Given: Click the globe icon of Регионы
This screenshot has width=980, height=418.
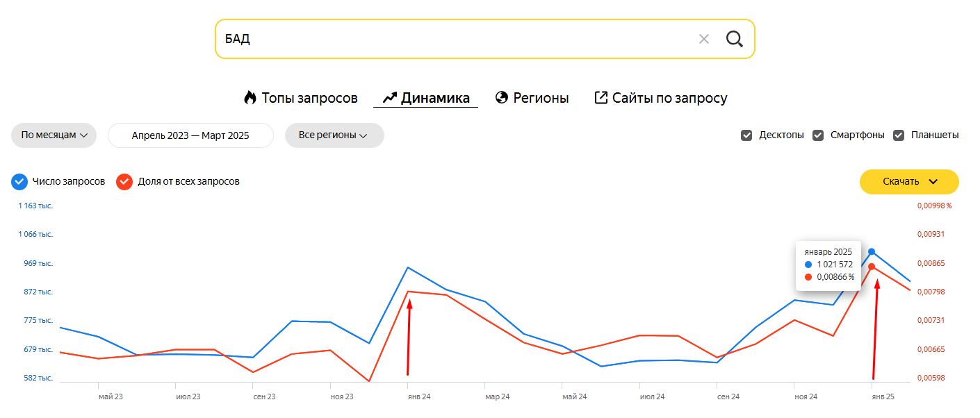Looking at the screenshot, I should [x=502, y=98].
